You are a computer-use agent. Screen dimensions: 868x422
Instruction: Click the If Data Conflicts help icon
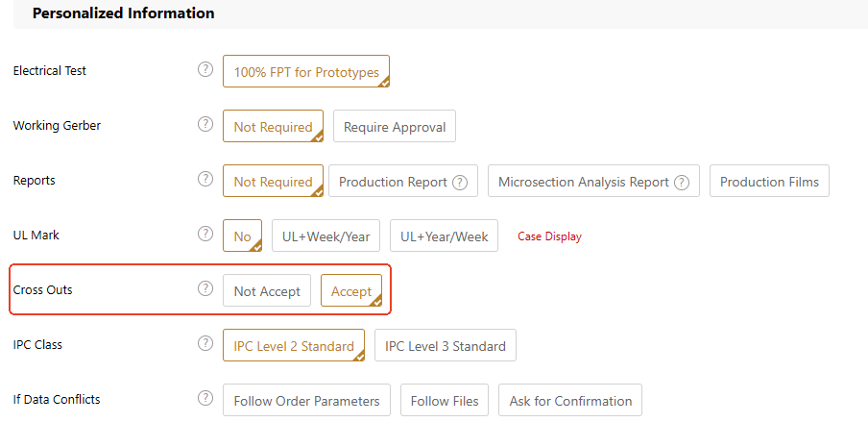tap(205, 399)
